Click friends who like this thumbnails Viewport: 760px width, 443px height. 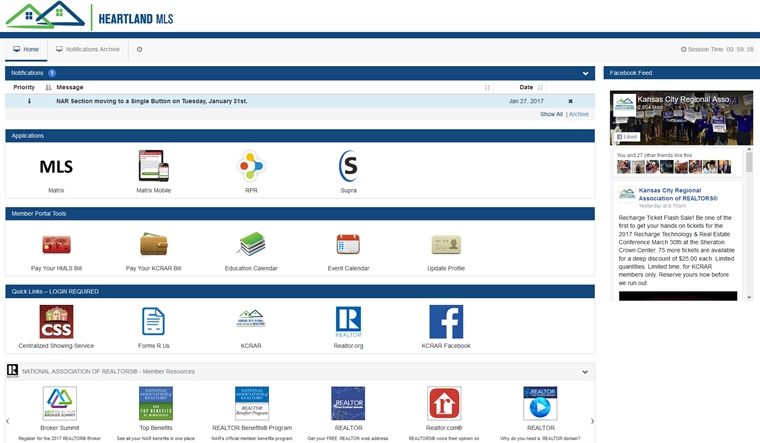click(x=674, y=167)
